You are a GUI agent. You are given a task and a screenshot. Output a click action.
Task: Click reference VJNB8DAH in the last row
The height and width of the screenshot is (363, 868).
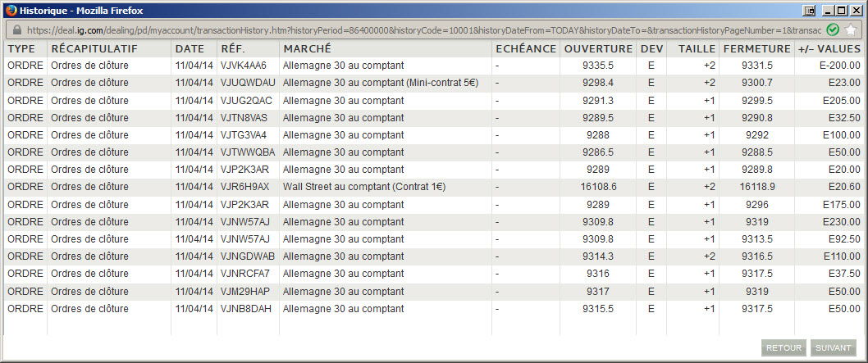tap(246, 308)
